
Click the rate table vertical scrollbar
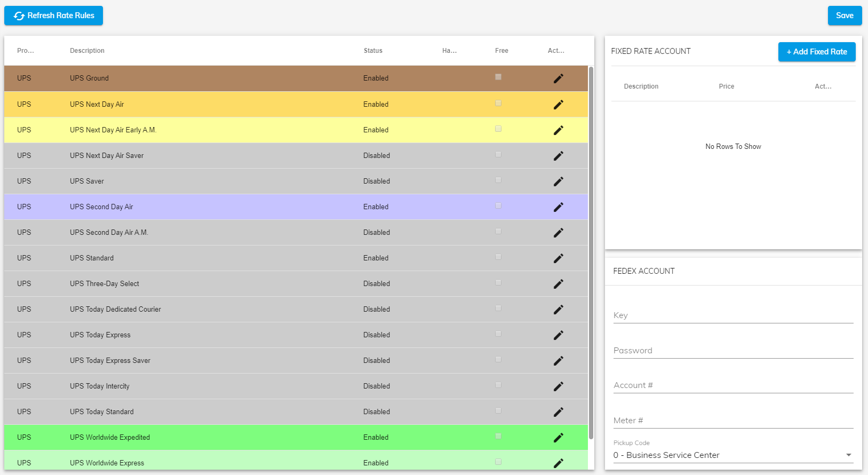591,251
